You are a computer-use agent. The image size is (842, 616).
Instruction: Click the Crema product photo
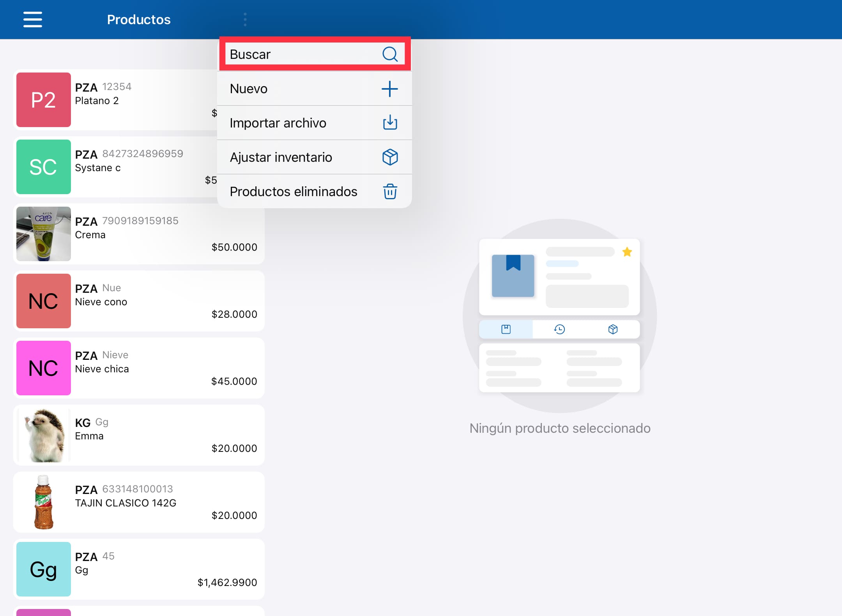pos(44,234)
